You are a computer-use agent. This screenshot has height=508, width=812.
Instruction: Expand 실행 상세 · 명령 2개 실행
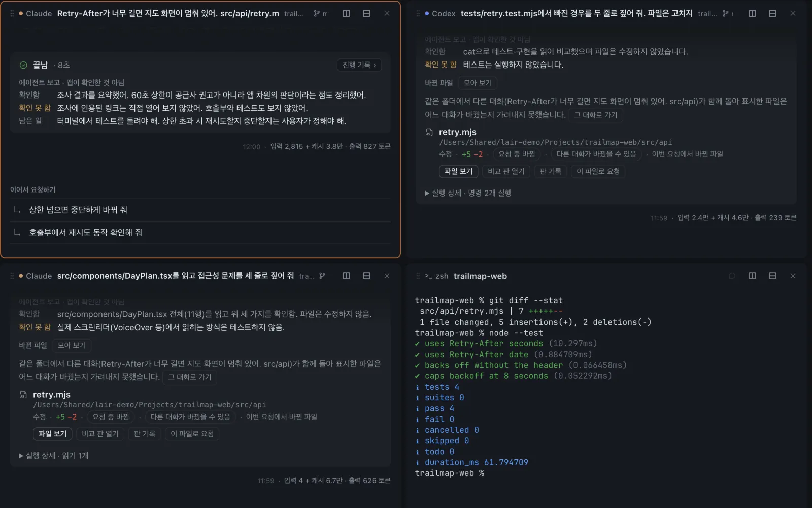[468, 193]
